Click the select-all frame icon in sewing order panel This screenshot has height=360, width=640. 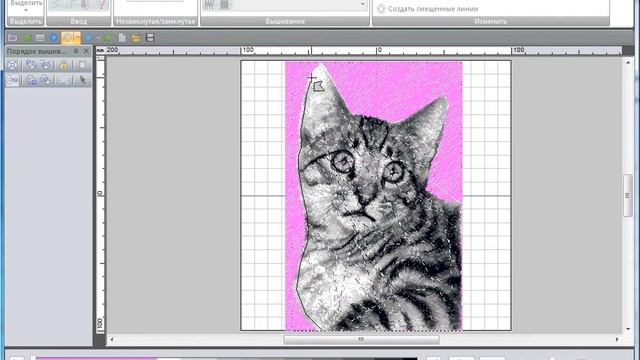[x=13, y=65]
